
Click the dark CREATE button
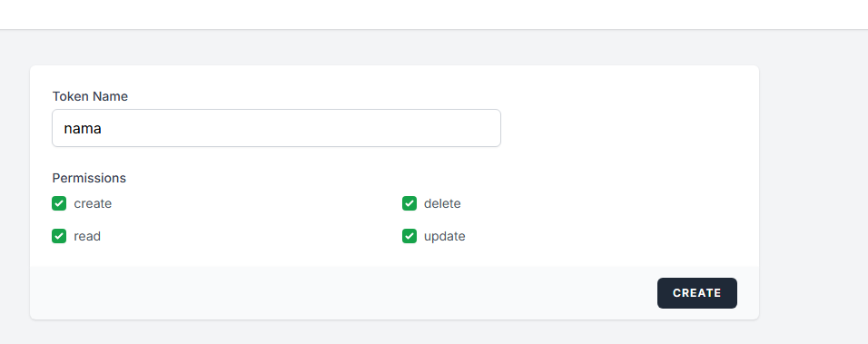[x=697, y=293]
